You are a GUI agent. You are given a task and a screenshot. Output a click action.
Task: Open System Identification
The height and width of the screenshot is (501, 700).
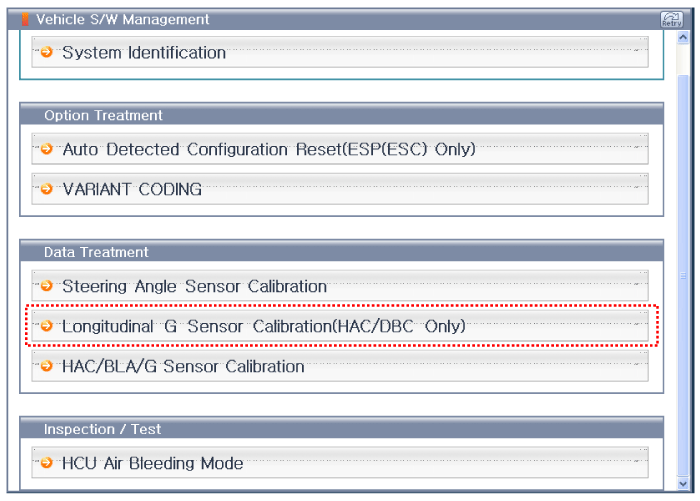[x=144, y=52]
